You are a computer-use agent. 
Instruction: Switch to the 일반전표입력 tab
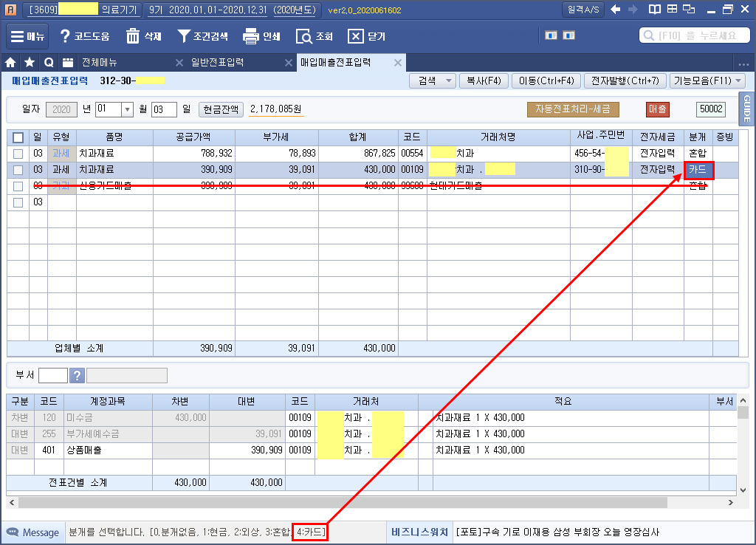coord(217,62)
